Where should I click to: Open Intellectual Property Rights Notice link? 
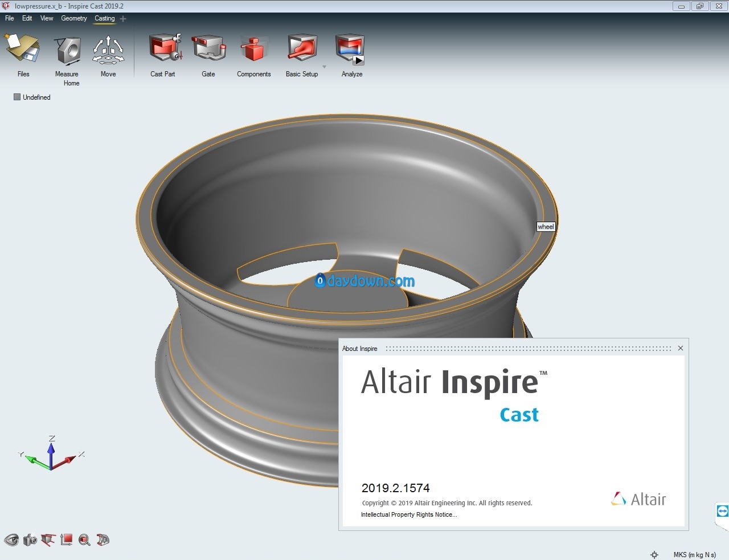click(x=409, y=514)
